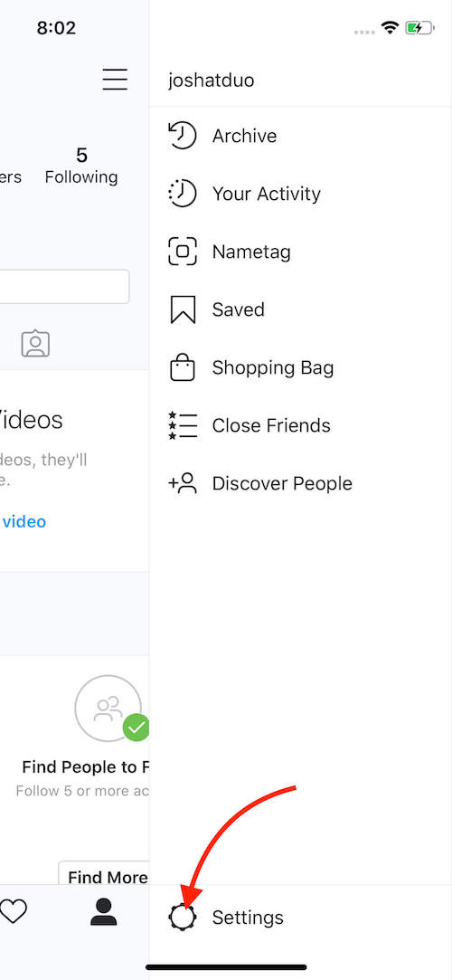Tap the 8:02 clock in status bar

point(56,27)
